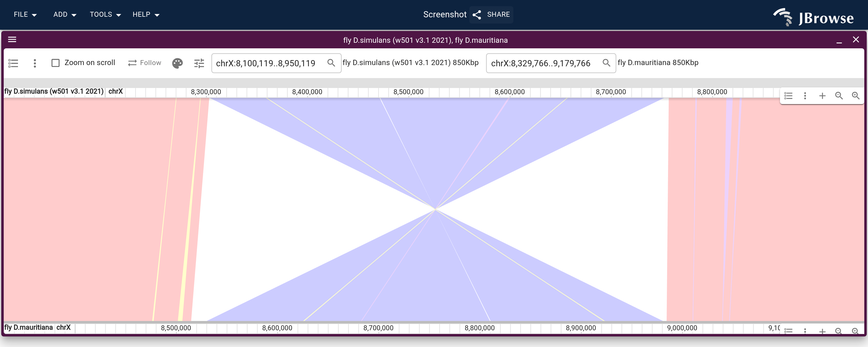Zoom in D.simulans row

coord(856,96)
